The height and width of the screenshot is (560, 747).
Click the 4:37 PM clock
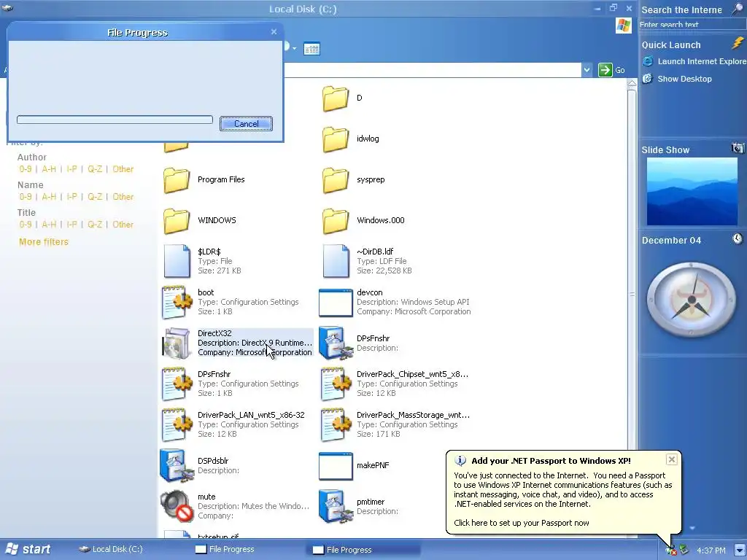point(711,551)
